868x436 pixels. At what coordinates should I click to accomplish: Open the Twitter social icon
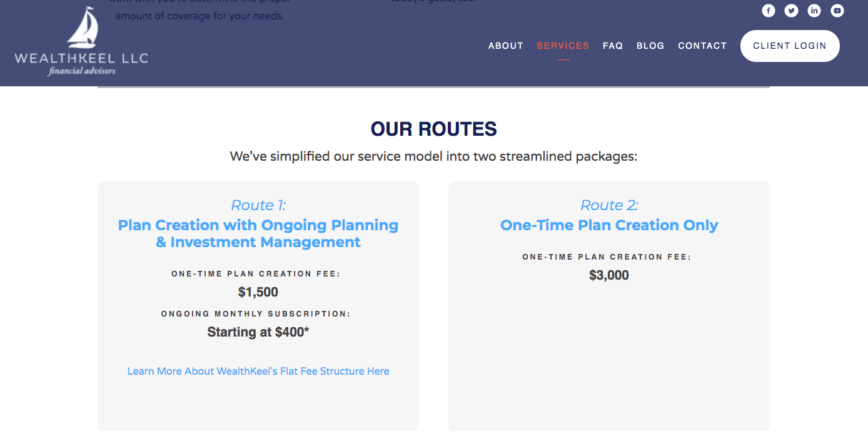[791, 11]
